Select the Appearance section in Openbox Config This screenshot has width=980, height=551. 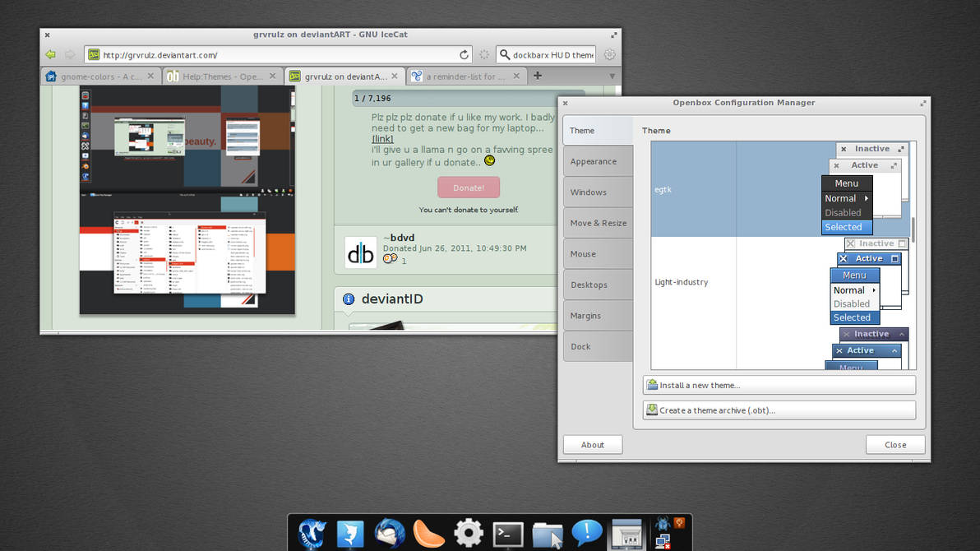point(594,161)
